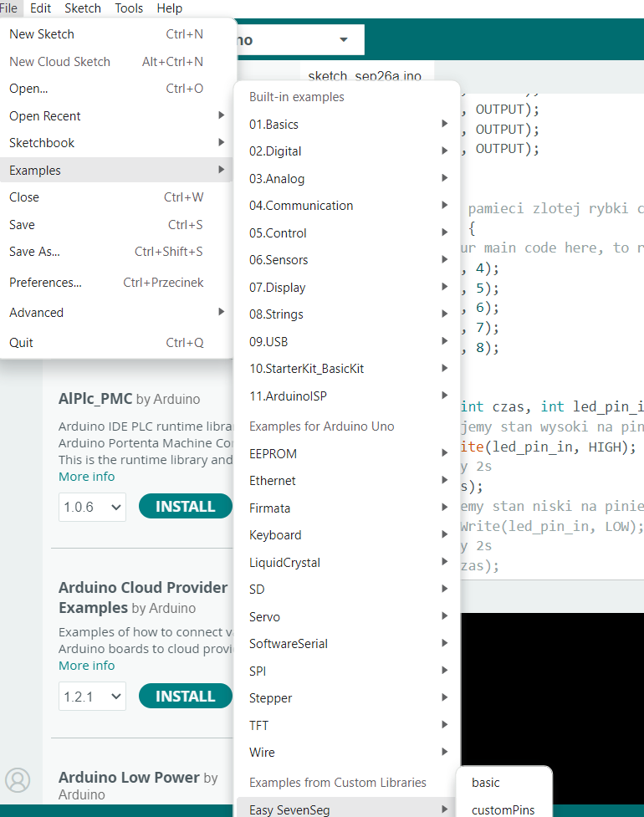644x817 pixels.
Task: Expand 01.Basics examples submenu
Action: coord(348,125)
